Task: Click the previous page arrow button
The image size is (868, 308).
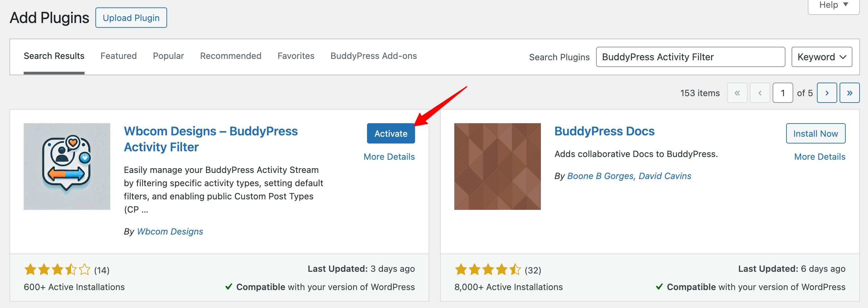Action: point(760,93)
